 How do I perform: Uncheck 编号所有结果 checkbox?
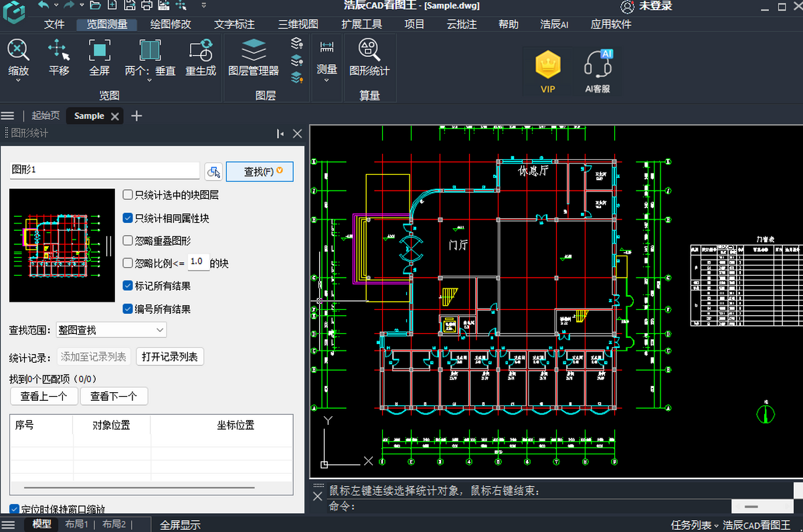click(x=128, y=309)
